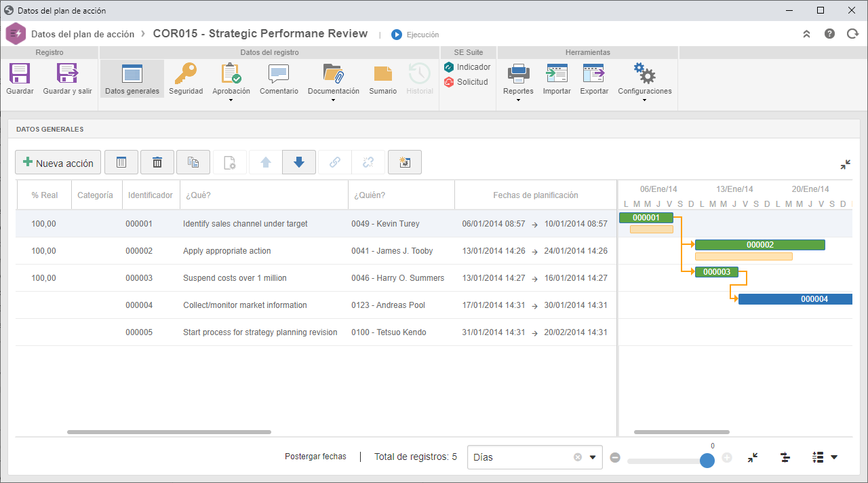This screenshot has height=483, width=868.
Task: Open the Sumario icon
Action: [383, 73]
